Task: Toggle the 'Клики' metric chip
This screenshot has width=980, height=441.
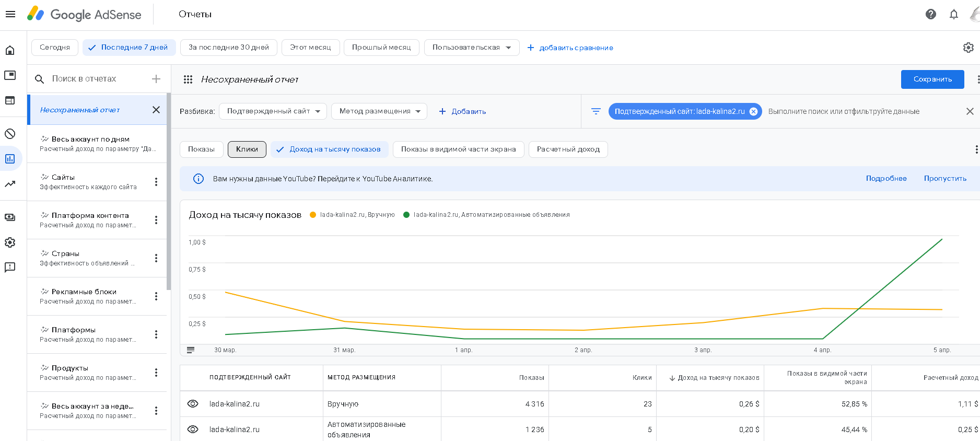Action: [x=247, y=149]
